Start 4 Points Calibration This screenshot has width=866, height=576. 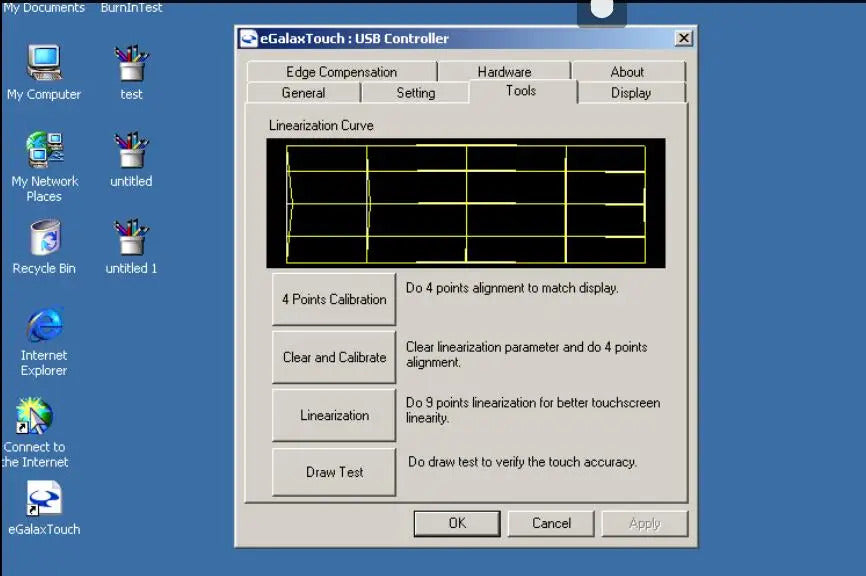coord(334,300)
